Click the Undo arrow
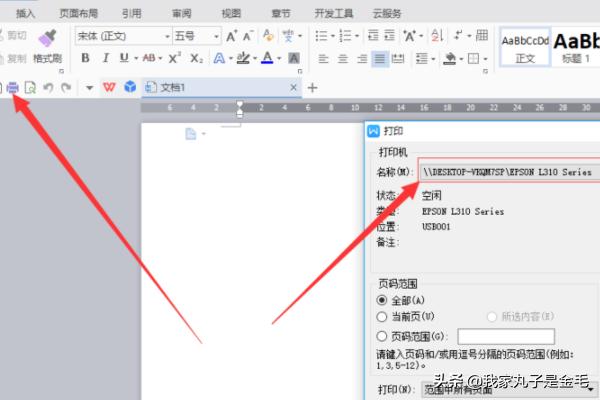 pos(49,88)
